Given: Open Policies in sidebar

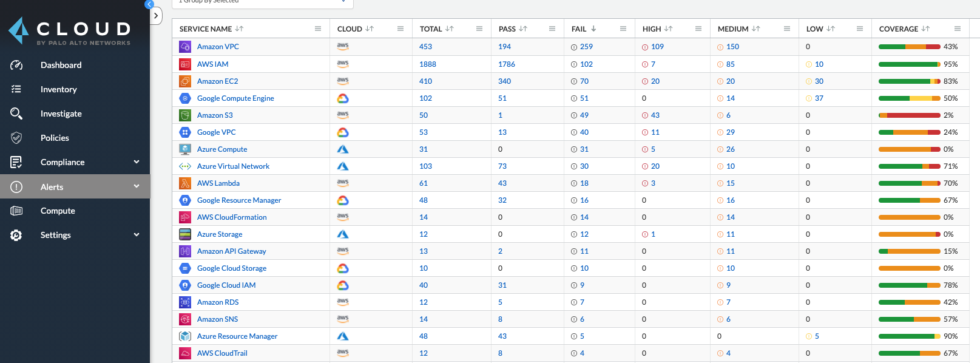Looking at the screenshot, I should click(x=55, y=138).
